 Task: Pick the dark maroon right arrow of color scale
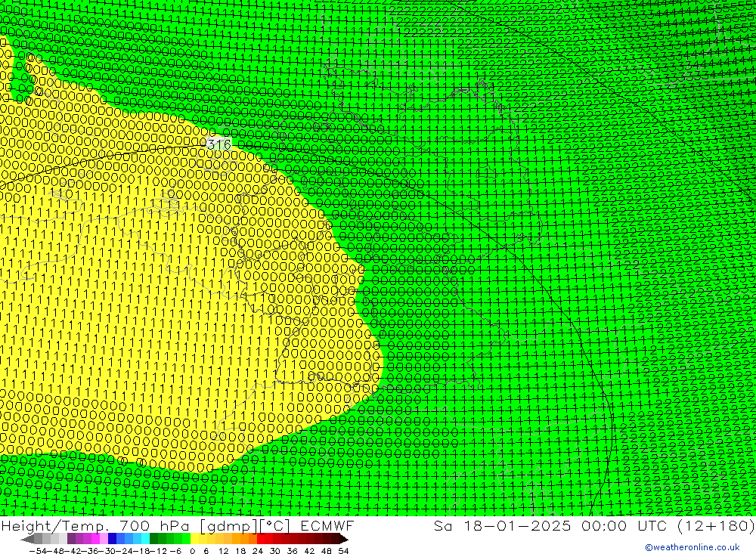click(x=343, y=539)
